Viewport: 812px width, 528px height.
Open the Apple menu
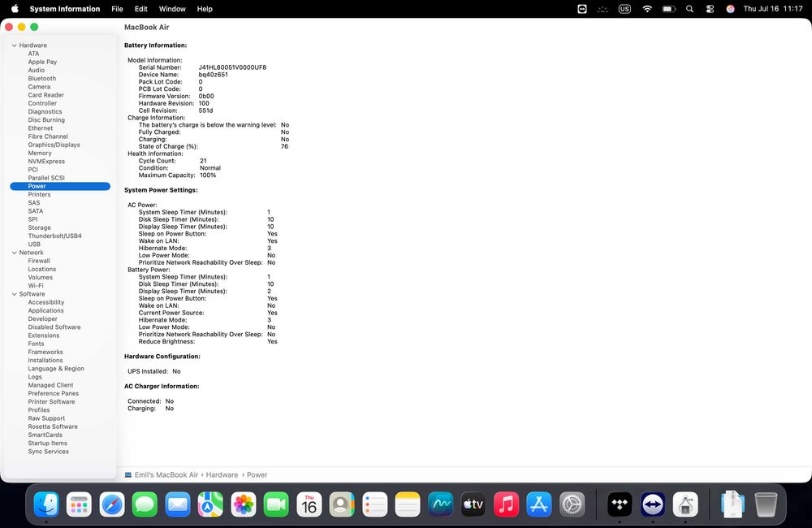pos(15,9)
